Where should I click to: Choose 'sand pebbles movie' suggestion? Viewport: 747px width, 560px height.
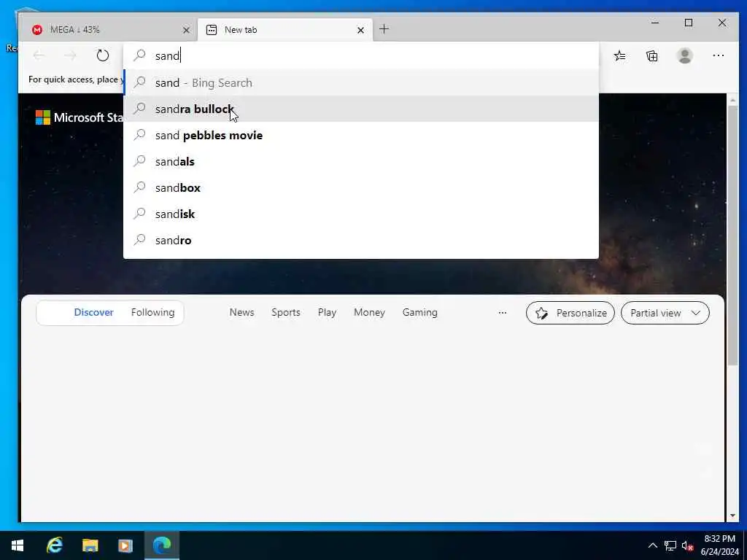click(x=360, y=135)
